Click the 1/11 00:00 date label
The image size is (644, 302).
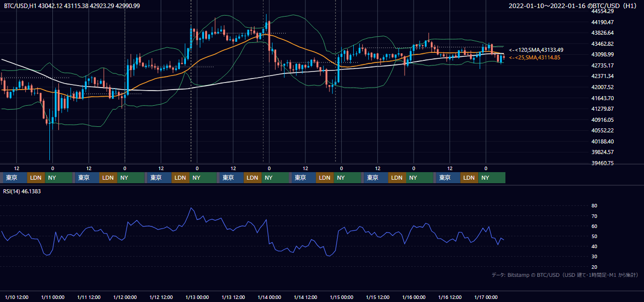pos(52,297)
